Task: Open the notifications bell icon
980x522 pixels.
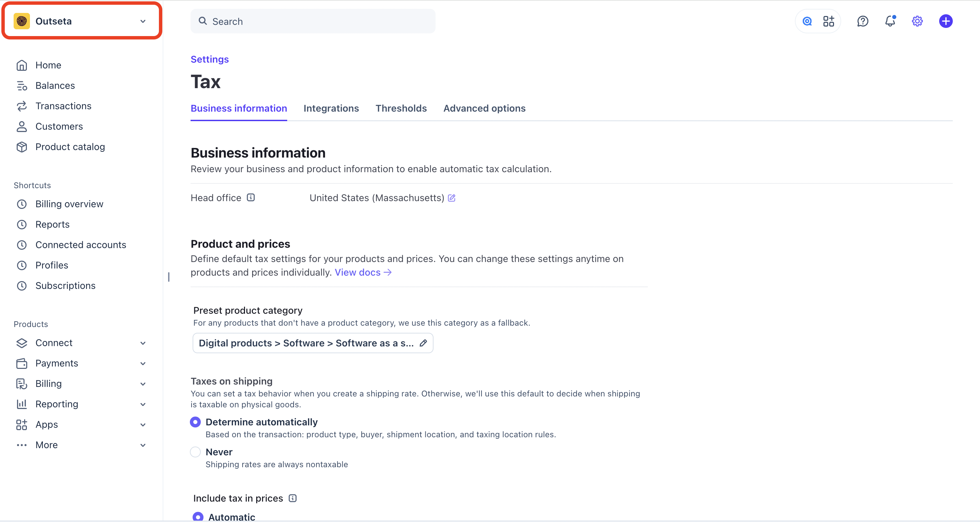Action: pyautogui.click(x=890, y=21)
